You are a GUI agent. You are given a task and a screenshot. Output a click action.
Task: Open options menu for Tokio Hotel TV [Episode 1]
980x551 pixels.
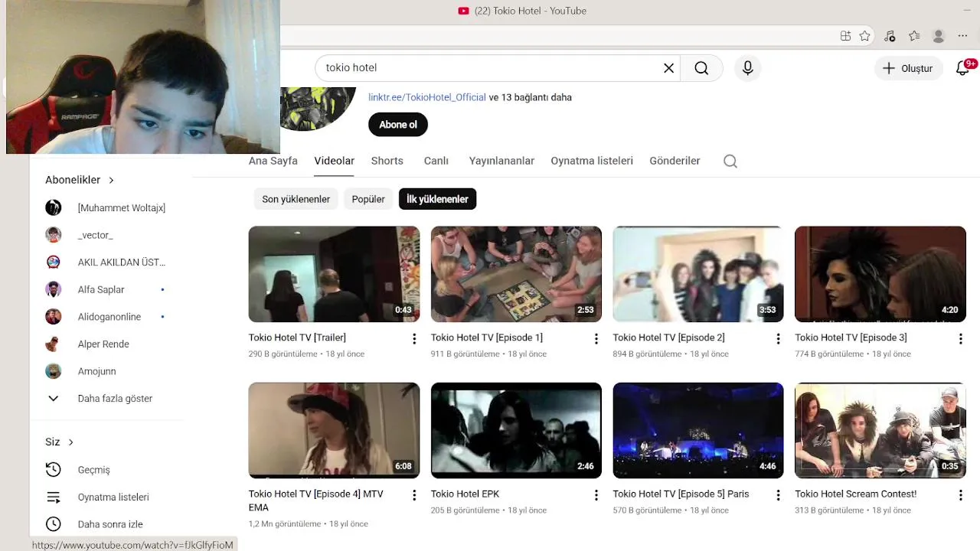(596, 338)
